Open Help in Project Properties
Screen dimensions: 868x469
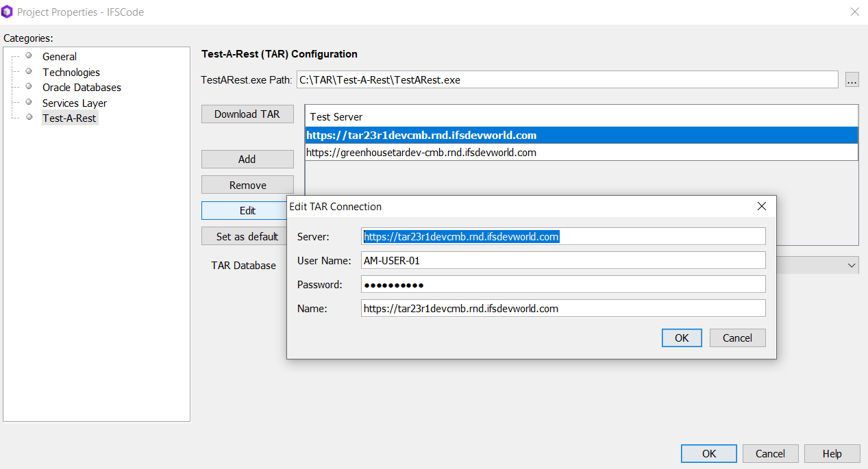[x=832, y=453]
